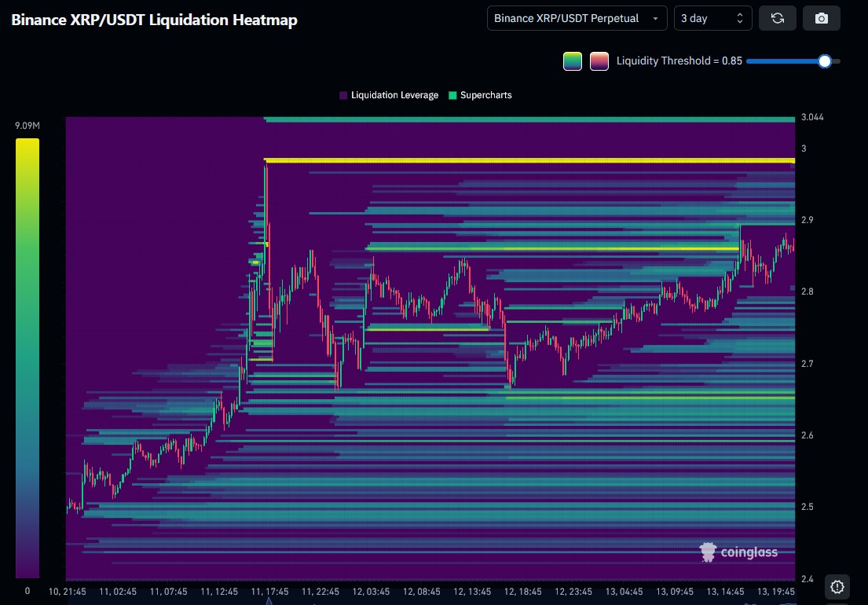The height and width of the screenshot is (605, 868).
Task: Click the 11, 02:45 time axis label
Action: click(x=117, y=592)
